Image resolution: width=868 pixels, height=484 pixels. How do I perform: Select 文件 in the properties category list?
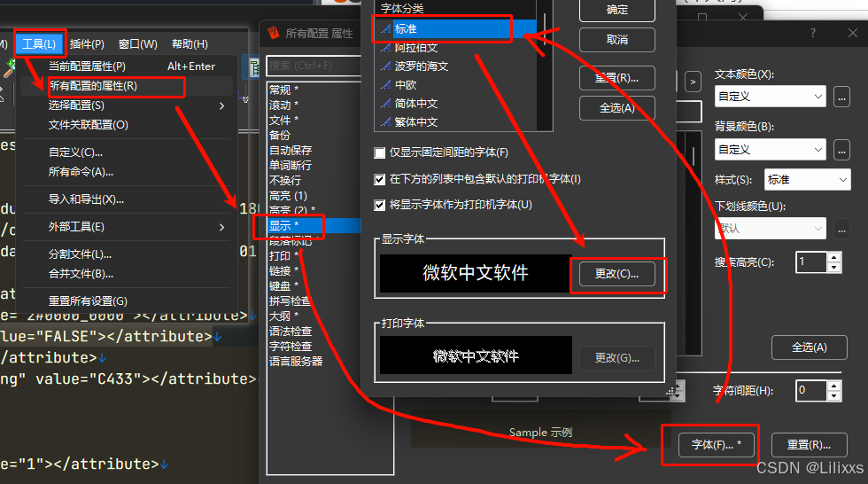click(283, 120)
